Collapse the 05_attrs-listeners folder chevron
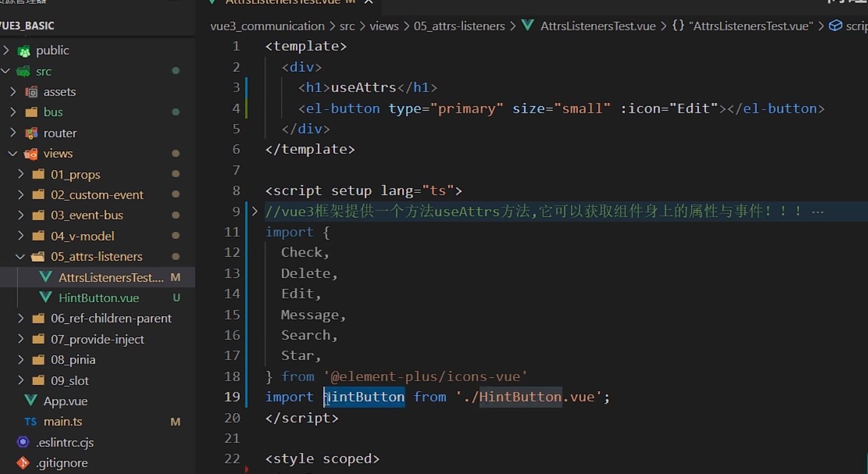 click(21, 257)
